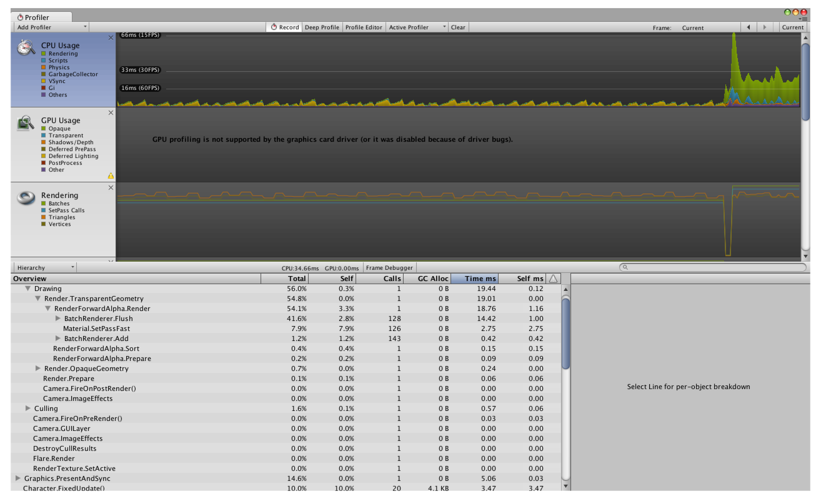Select the Character.FixedUpdate() row
This screenshot has width=821, height=504.
click(x=286, y=488)
